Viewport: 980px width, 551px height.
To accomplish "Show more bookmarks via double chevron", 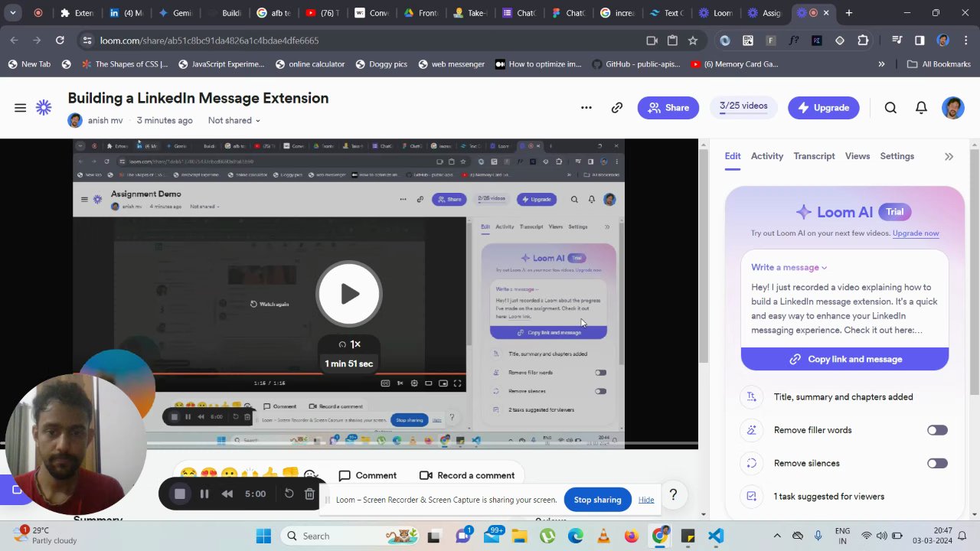I will (881, 64).
